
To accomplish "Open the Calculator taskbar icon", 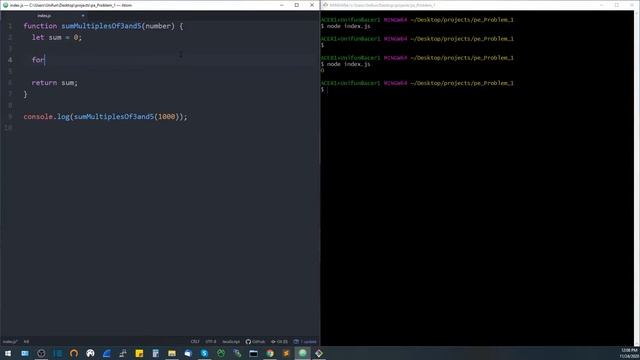I will coord(156,353).
